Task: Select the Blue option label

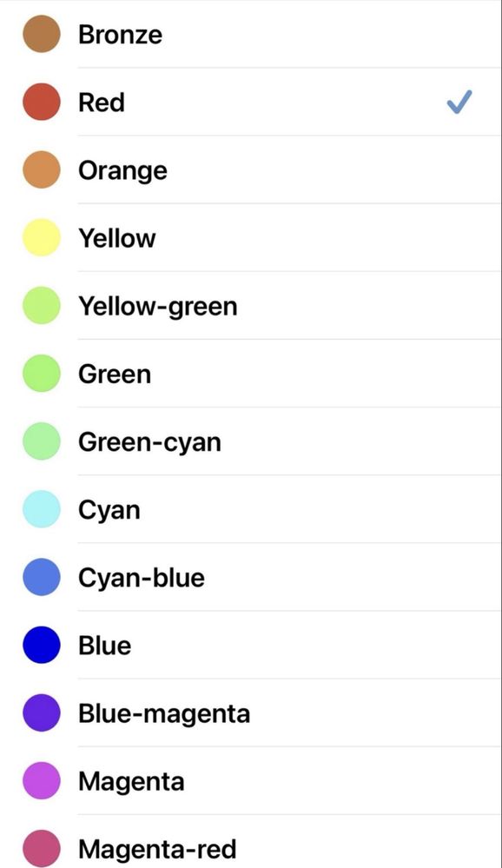Action: tap(104, 646)
